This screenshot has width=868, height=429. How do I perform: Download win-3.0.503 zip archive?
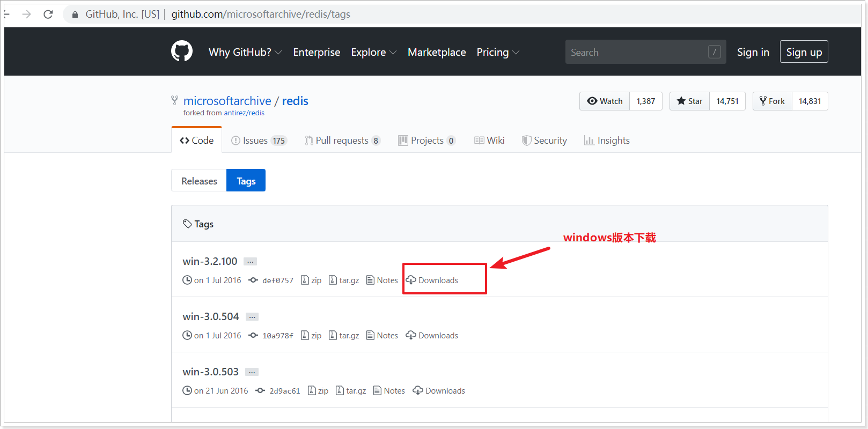click(x=318, y=391)
